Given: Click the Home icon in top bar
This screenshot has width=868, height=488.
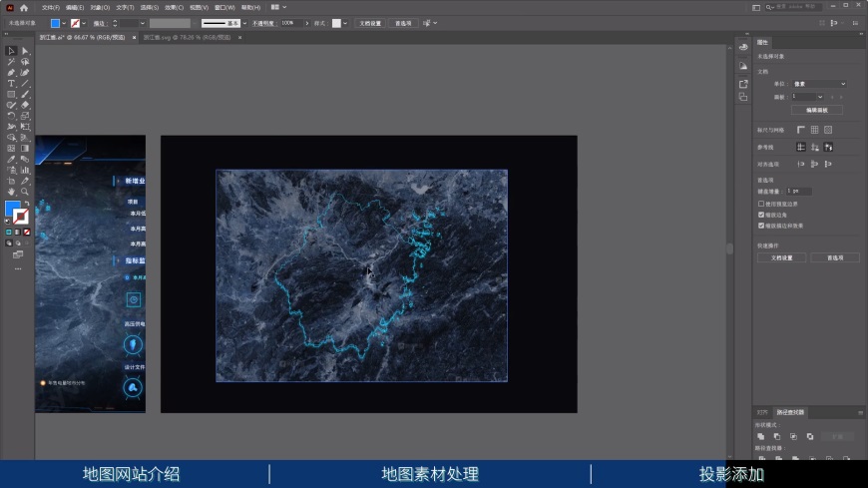Looking at the screenshot, I should click(x=24, y=8).
